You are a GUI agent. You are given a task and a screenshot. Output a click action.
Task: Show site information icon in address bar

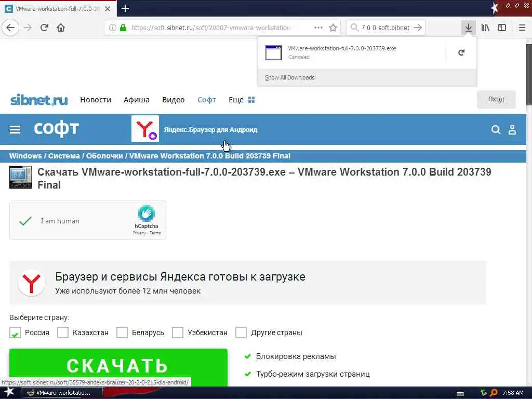tap(113, 28)
